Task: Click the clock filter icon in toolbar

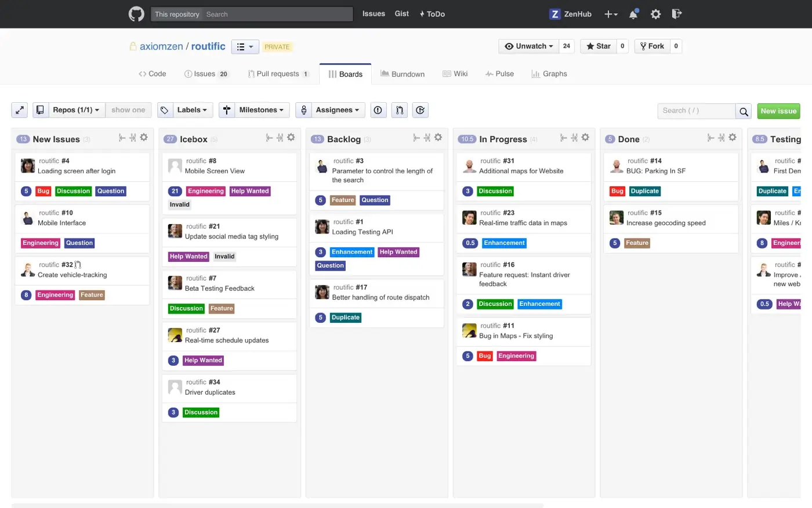Action: pyautogui.click(x=420, y=110)
